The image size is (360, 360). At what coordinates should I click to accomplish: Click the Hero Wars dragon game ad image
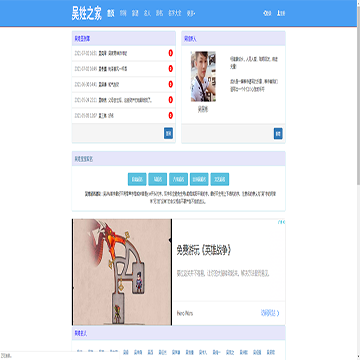tap(122, 272)
